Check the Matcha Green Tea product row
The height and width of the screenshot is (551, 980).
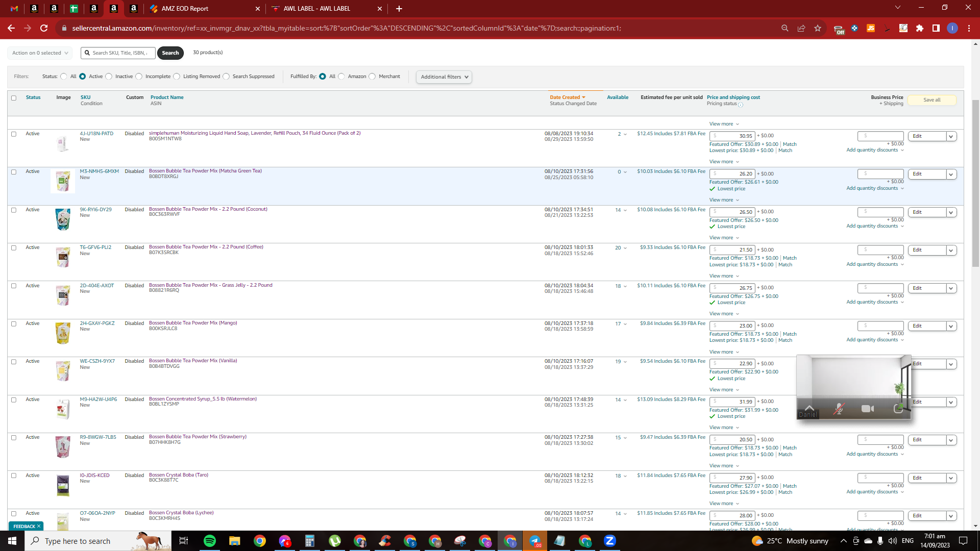[14, 172]
